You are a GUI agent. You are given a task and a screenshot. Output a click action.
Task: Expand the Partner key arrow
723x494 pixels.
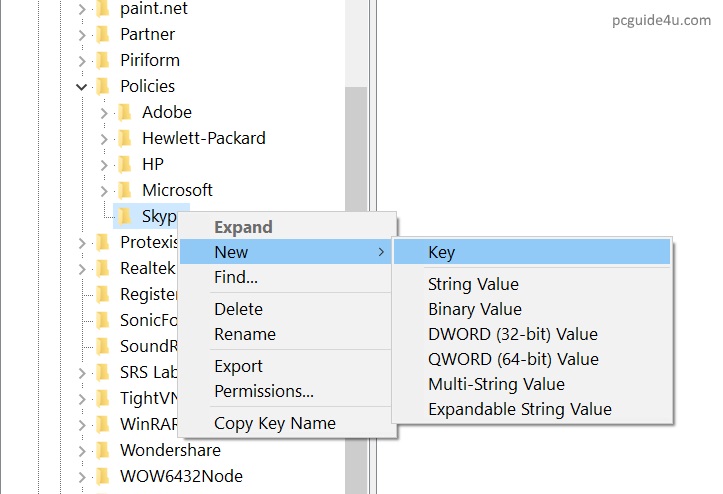pyautogui.click(x=81, y=34)
